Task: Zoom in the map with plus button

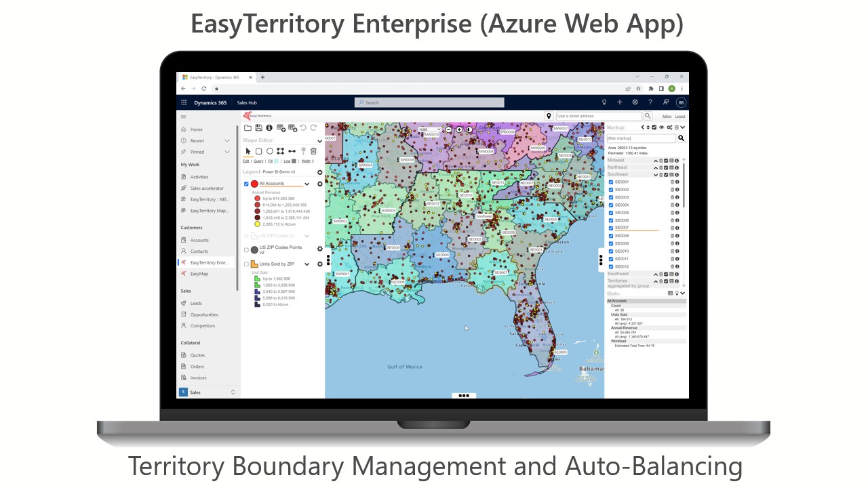Action: pos(459,129)
